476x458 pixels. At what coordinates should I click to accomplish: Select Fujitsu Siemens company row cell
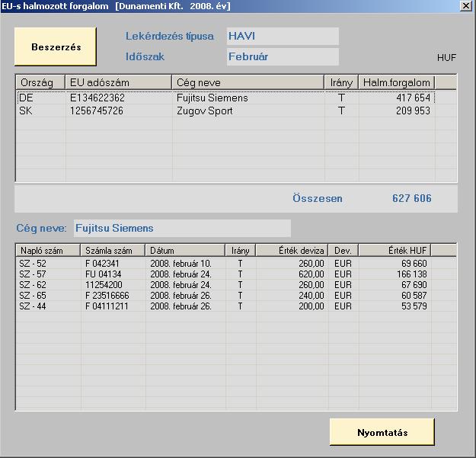(212, 98)
